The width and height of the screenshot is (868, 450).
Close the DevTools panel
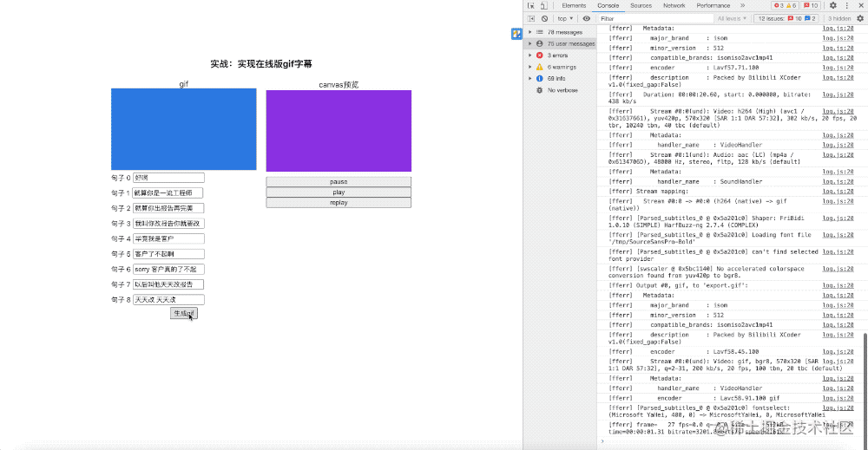coord(861,5)
